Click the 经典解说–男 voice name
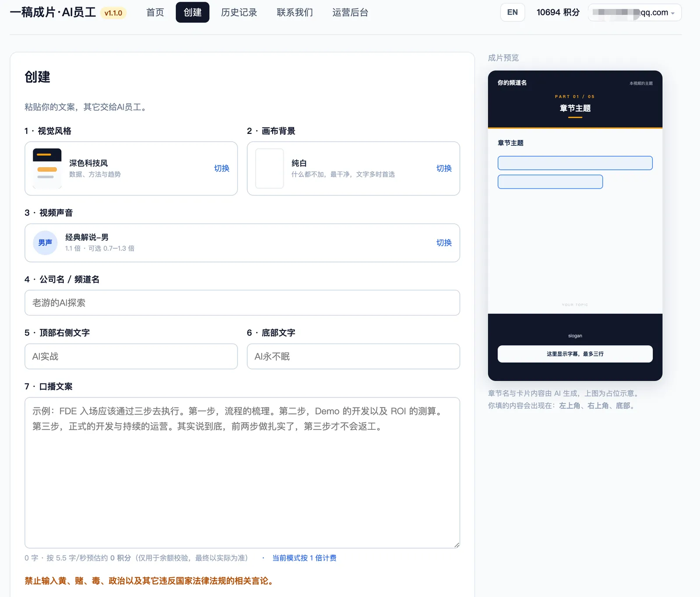700x597 pixels. [87, 237]
